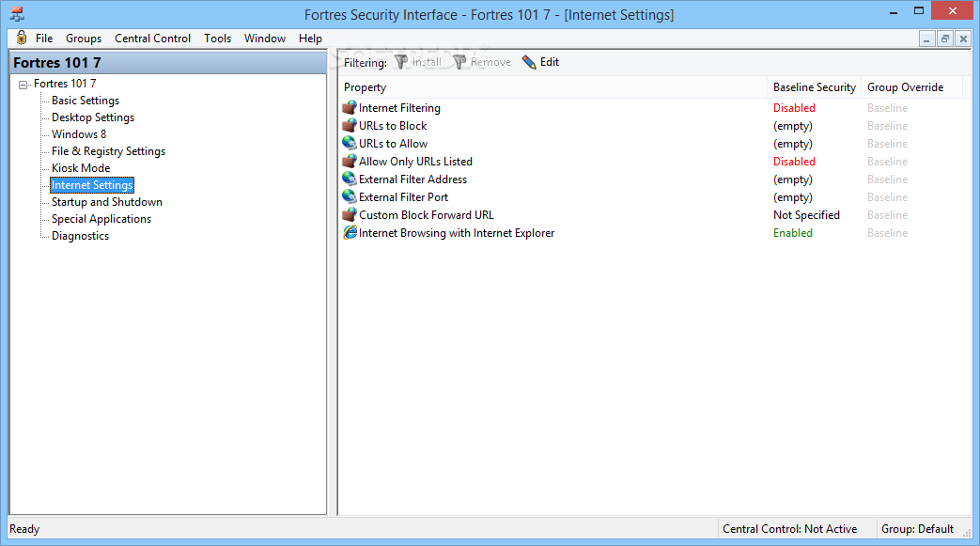The width and height of the screenshot is (980, 546).
Task: Close the inner Internet Settings child window
Action: [x=963, y=39]
